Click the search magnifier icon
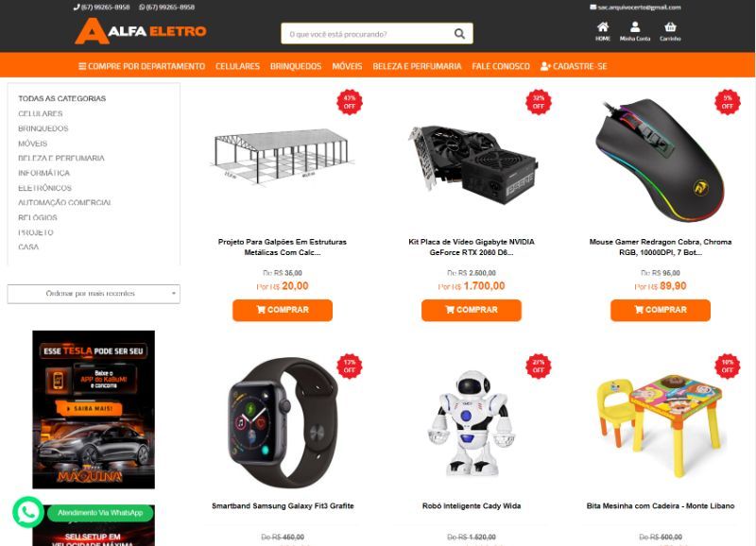Image resolution: width=756 pixels, height=546 pixels. point(459,34)
